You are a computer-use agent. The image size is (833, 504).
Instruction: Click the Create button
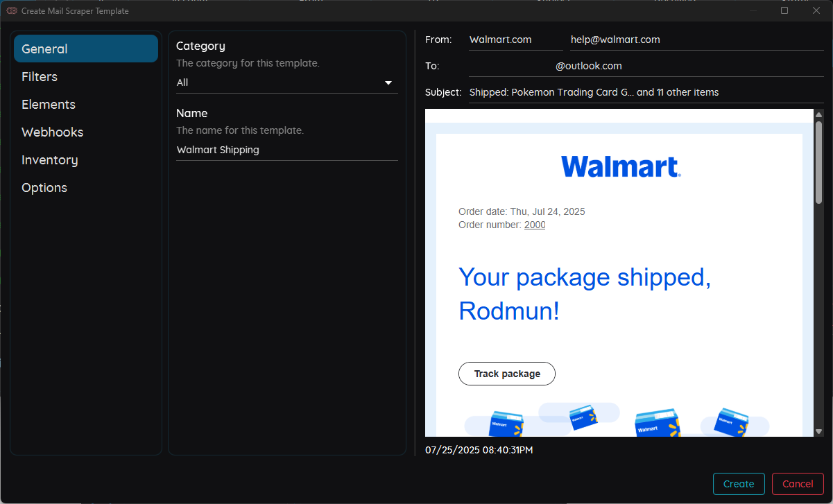(x=738, y=484)
